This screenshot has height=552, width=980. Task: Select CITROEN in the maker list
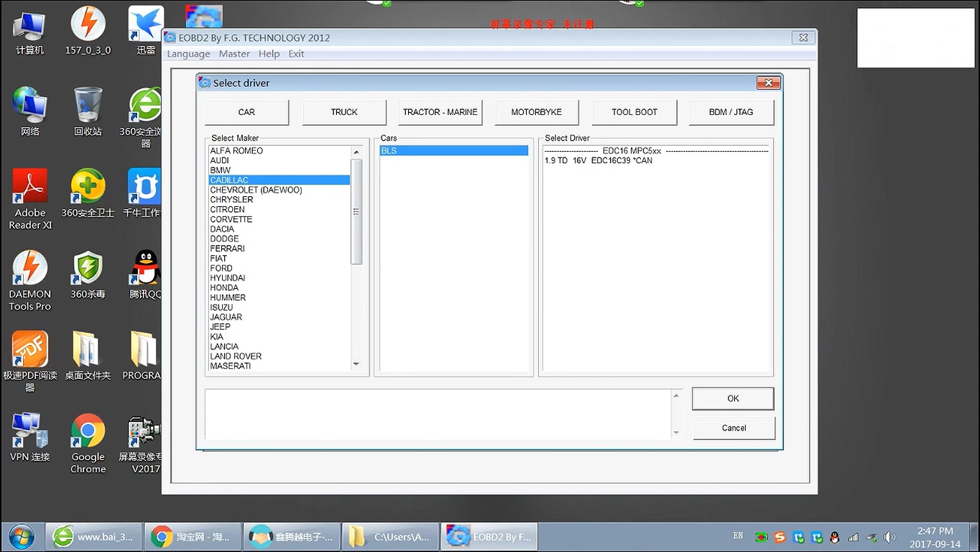279,210
